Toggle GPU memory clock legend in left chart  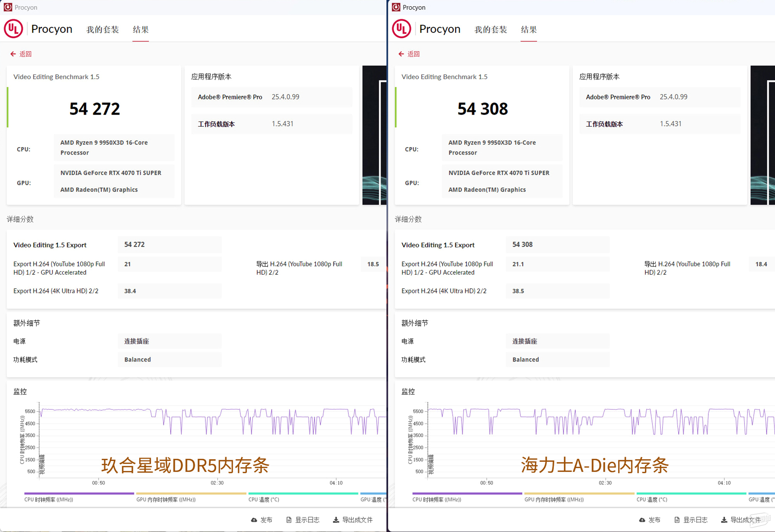[166, 499]
